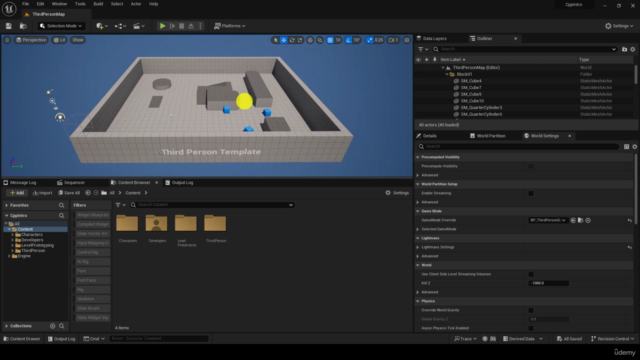The height and width of the screenshot is (360, 640).
Task: Open the Cinematics toolbar menu
Action: point(139,26)
